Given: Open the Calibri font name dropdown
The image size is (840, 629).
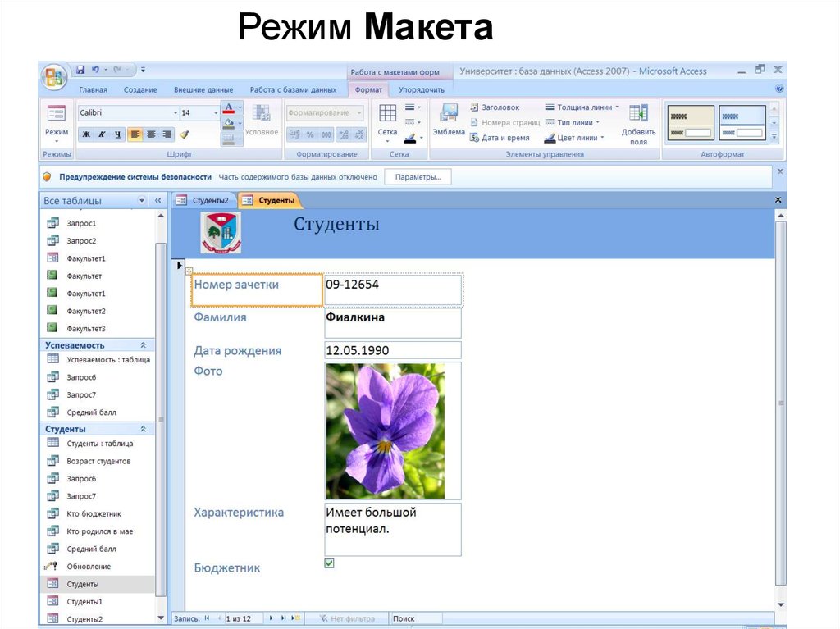Looking at the screenshot, I should [175, 113].
